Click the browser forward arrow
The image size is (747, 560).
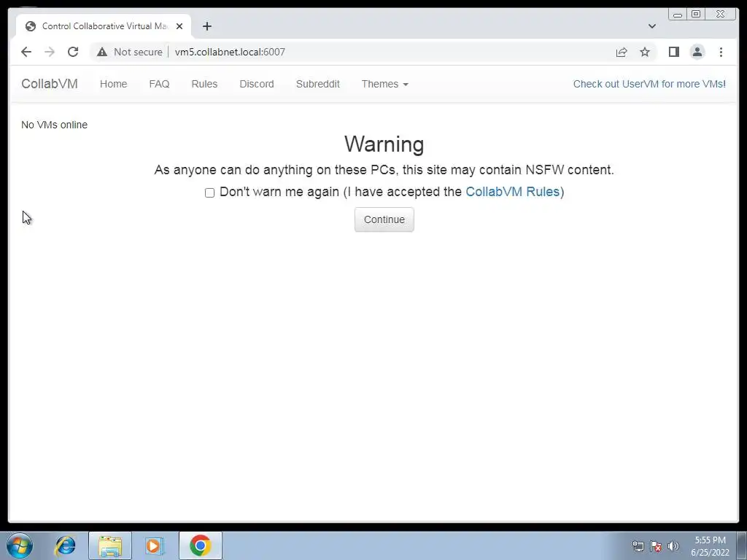coord(50,52)
